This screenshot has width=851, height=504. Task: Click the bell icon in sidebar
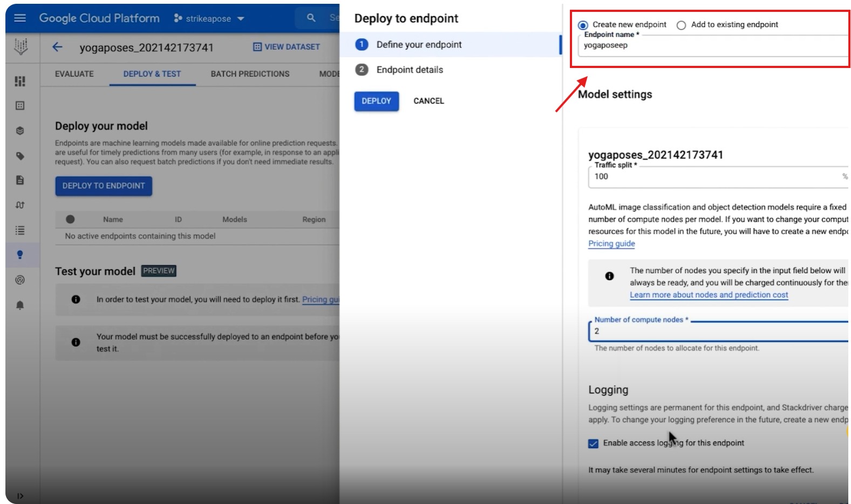[x=20, y=305]
